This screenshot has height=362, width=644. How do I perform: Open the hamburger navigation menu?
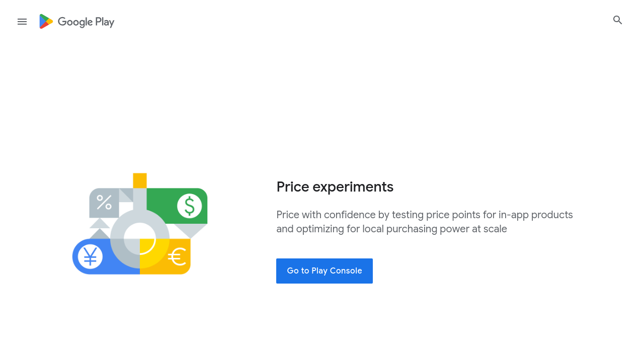(22, 22)
